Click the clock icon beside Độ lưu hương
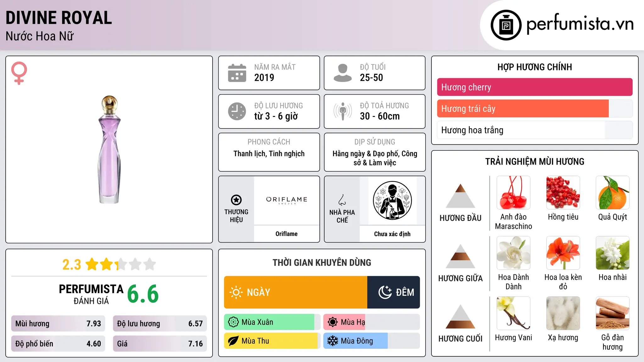 (237, 111)
